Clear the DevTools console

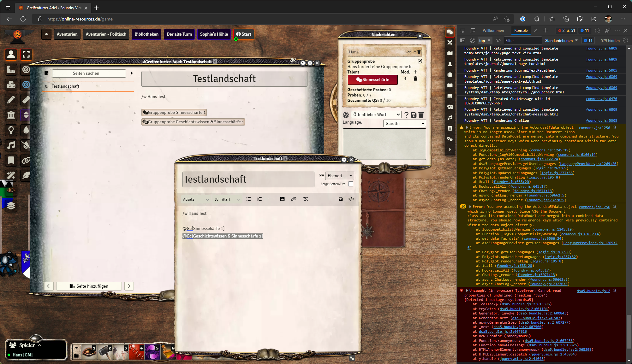[473, 41]
